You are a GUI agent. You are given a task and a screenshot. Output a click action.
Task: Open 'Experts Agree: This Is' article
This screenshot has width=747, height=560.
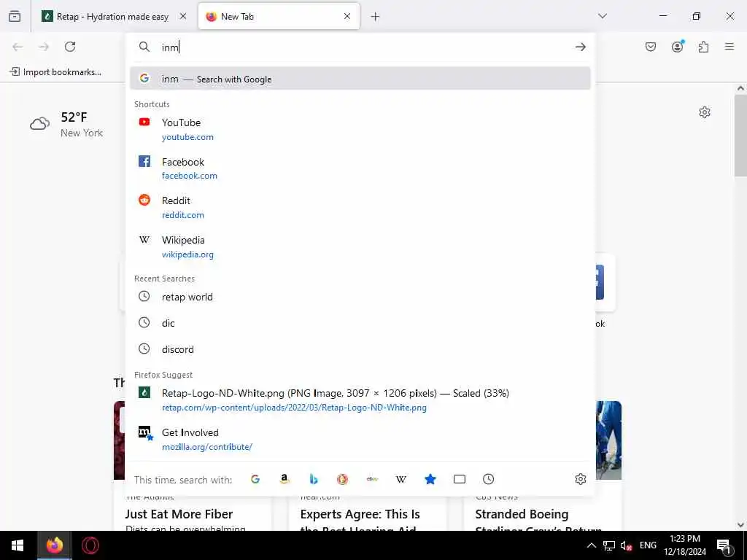pyautogui.click(x=360, y=514)
